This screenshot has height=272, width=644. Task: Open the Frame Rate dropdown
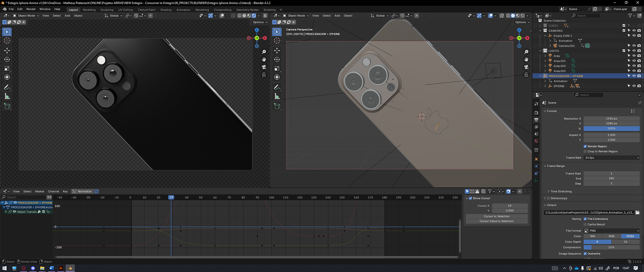pyautogui.click(x=612, y=157)
